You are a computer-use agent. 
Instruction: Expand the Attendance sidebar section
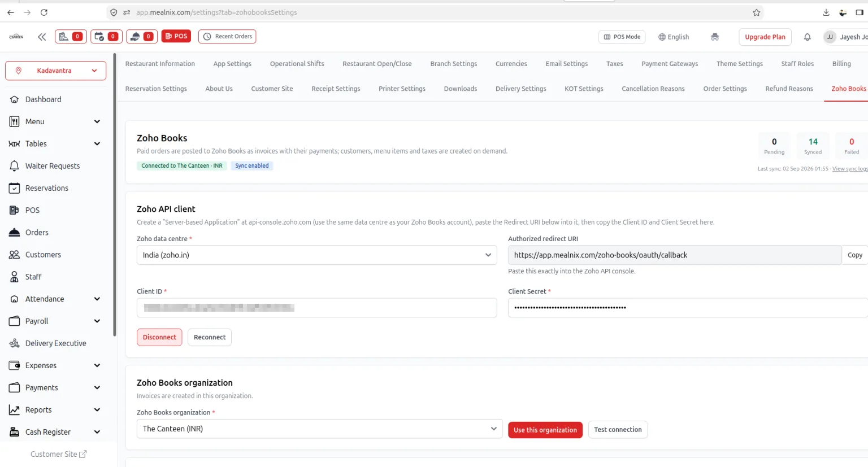[x=55, y=299]
